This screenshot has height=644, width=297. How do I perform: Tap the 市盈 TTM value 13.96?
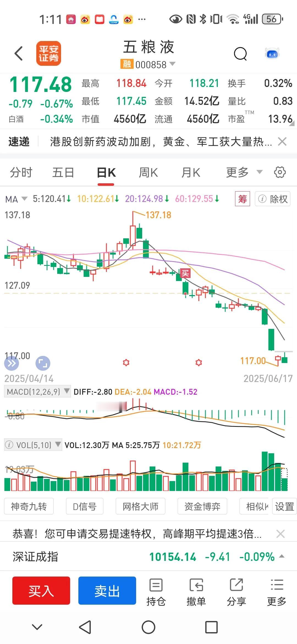point(280,119)
